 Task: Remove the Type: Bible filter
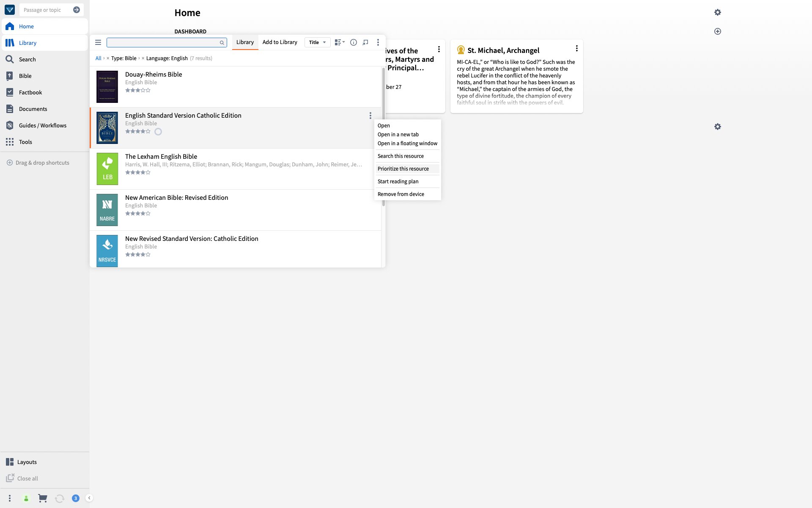pyautogui.click(x=108, y=58)
